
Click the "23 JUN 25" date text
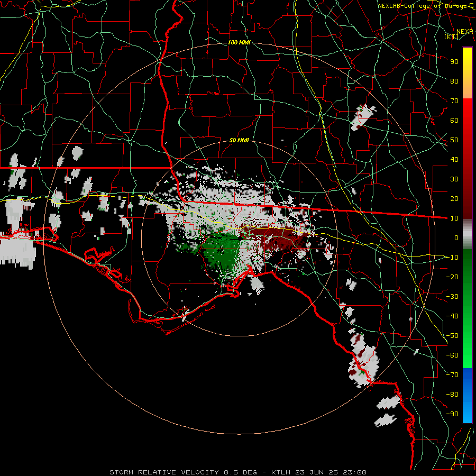point(317,472)
